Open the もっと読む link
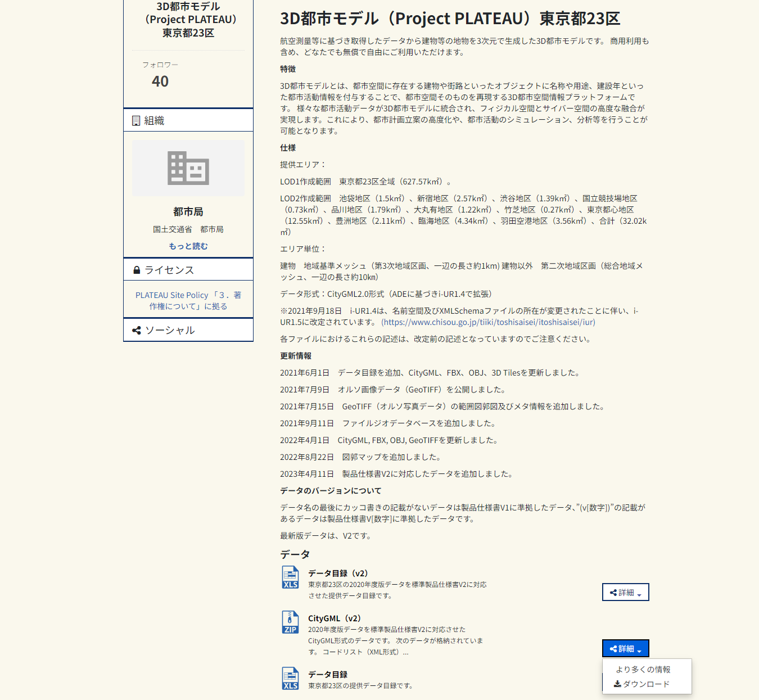 [x=188, y=246]
